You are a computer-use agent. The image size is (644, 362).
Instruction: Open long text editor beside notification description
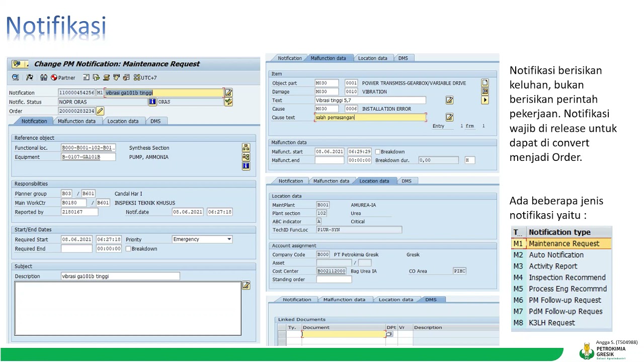[228, 93]
